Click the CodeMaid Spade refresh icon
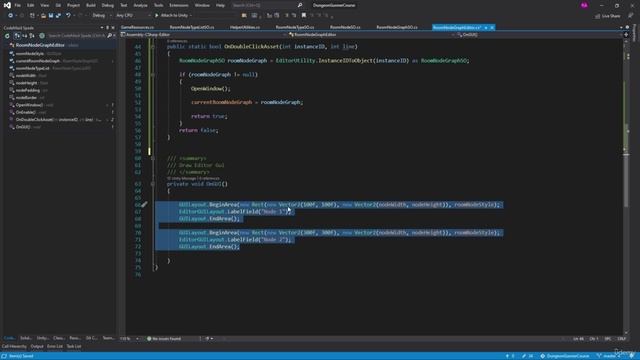The width and height of the screenshot is (640, 360). point(7,36)
